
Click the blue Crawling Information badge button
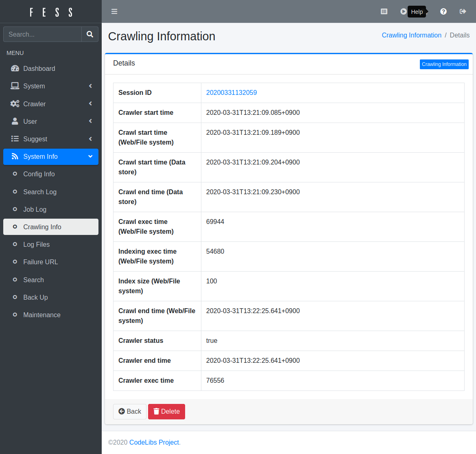444,64
